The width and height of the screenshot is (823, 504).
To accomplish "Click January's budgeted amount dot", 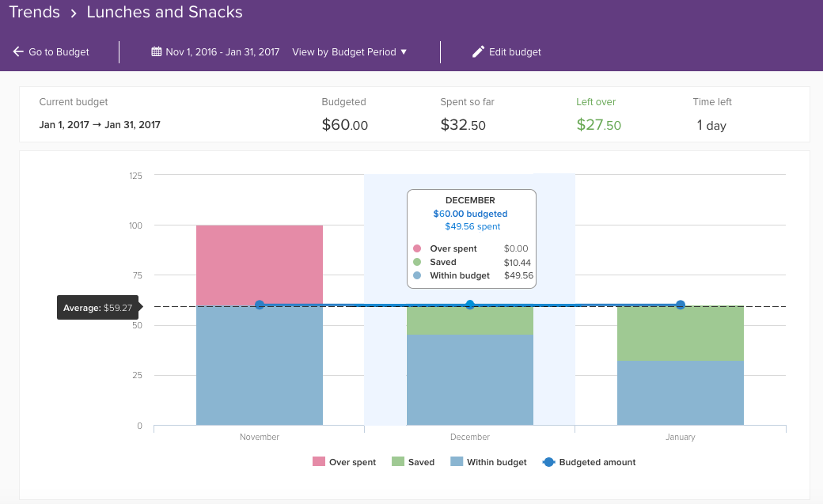I will [681, 305].
